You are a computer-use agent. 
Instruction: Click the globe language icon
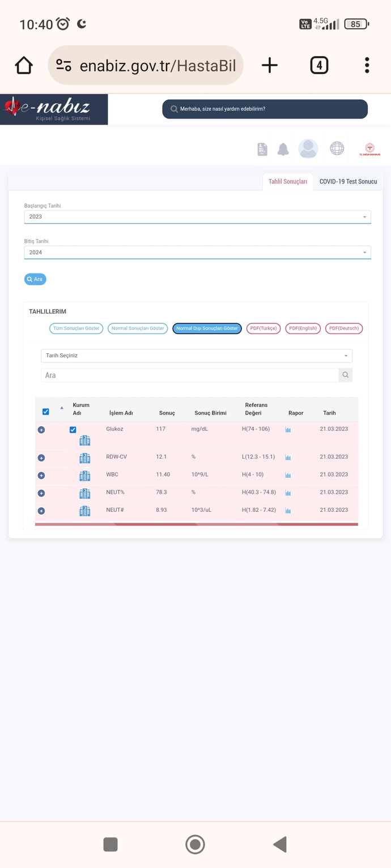click(x=337, y=148)
